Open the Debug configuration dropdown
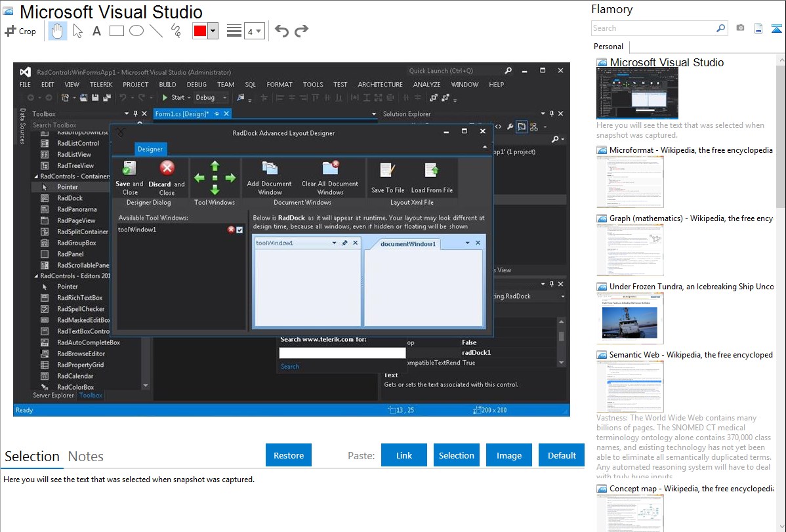This screenshot has width=786, height=532. click(x=211, y=97)
